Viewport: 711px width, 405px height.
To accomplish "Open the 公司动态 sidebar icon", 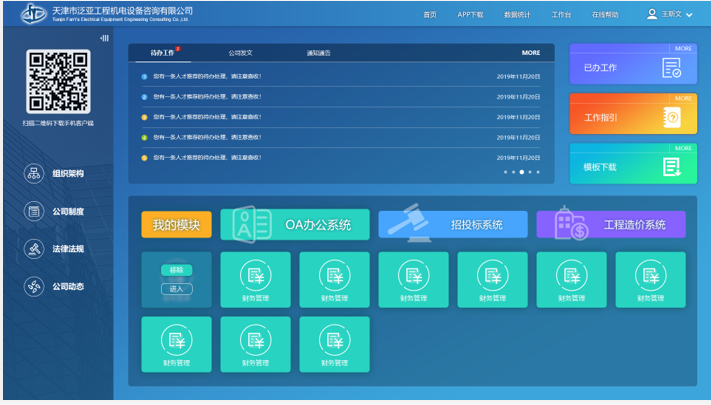I will (34, 287).
